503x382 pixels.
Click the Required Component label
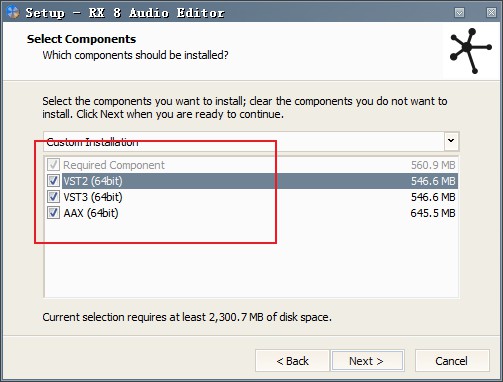pos(114,165)
